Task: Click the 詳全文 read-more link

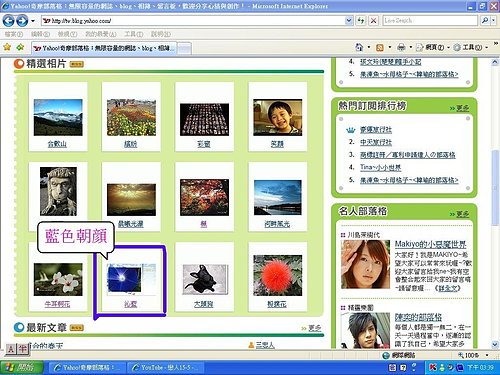Action: (x=448, y=288)
